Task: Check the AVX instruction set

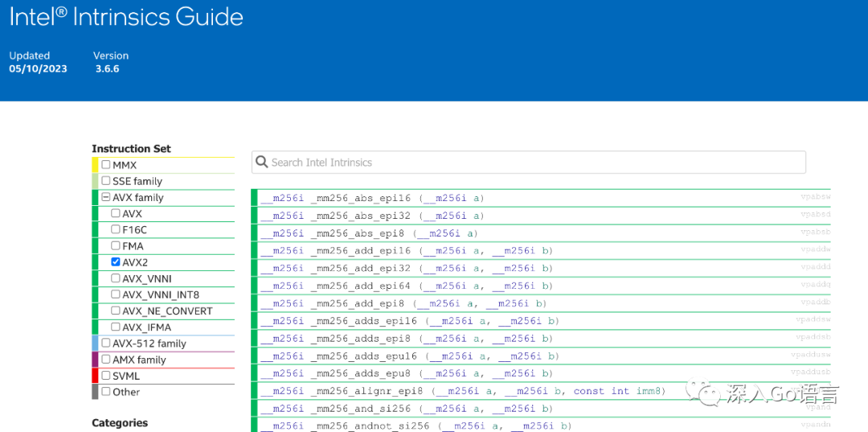Action: pos(116,212)
